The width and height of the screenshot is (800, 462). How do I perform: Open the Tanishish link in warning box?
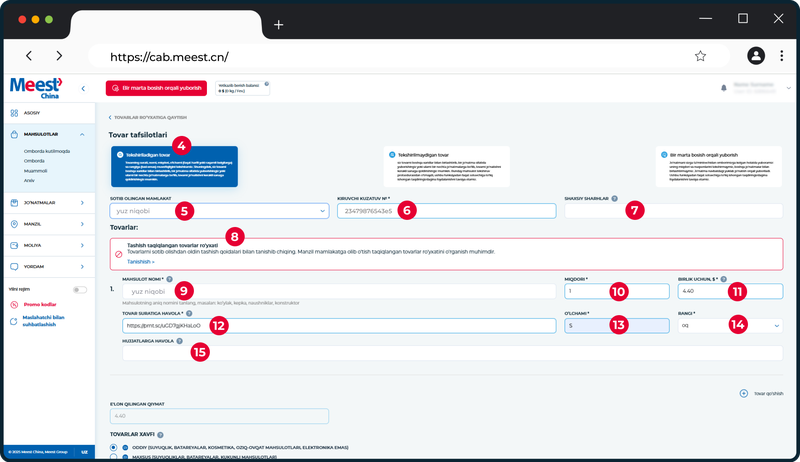pyautogui.click(x=141, y=262)
